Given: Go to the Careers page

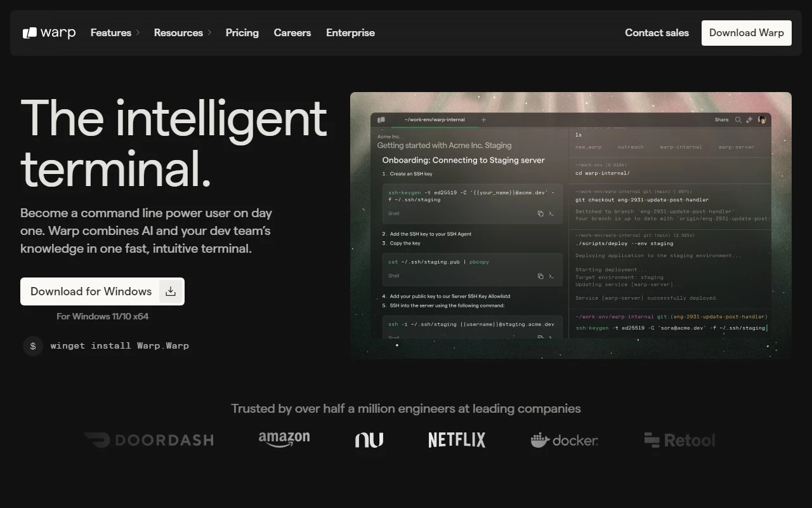Looking at the screenshot, I should point(292,33).
